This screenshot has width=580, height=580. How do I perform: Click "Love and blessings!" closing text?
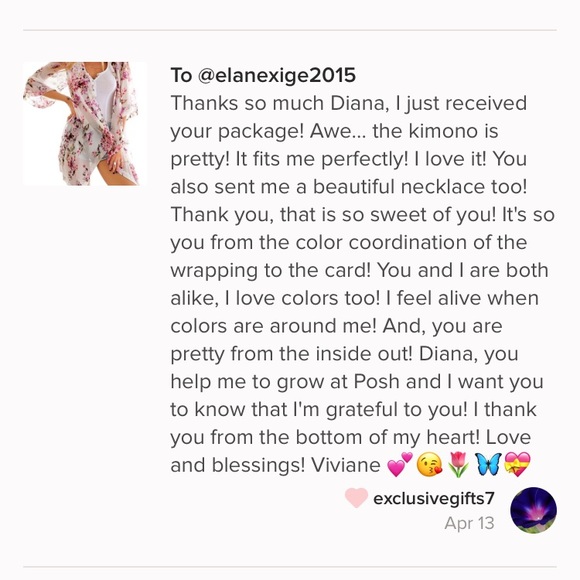[x=351, y=451]
